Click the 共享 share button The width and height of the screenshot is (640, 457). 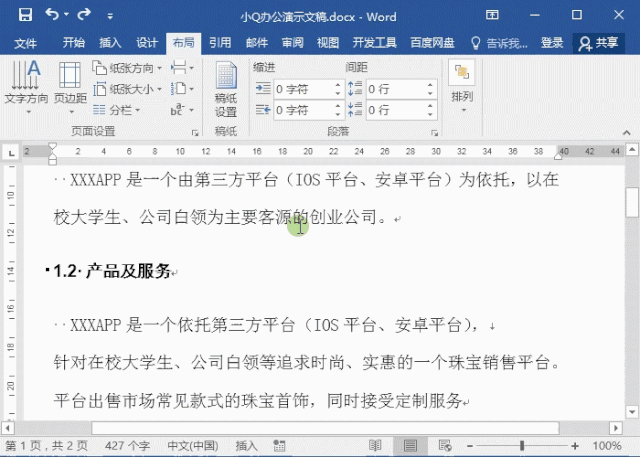click(x=598, y=43)
